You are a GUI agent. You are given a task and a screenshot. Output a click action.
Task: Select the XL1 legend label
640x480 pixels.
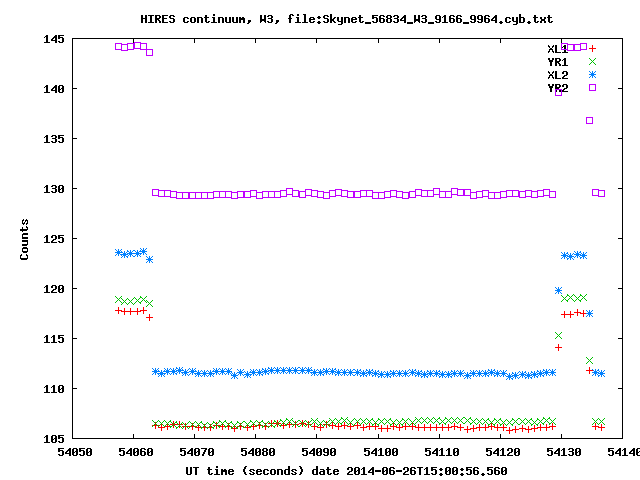(x=558, y=49)
